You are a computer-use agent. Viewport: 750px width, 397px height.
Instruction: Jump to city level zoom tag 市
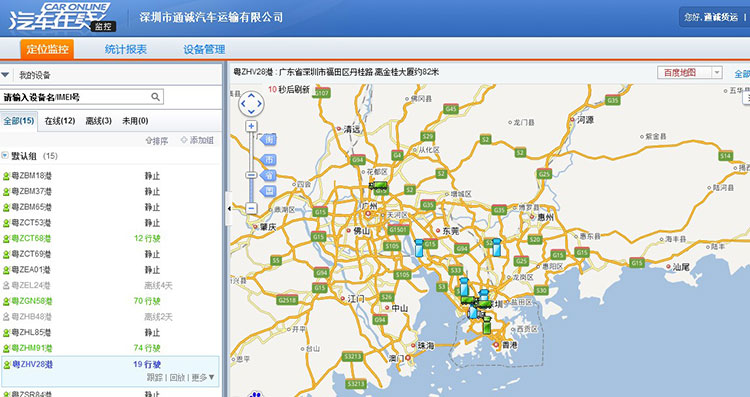268,159
